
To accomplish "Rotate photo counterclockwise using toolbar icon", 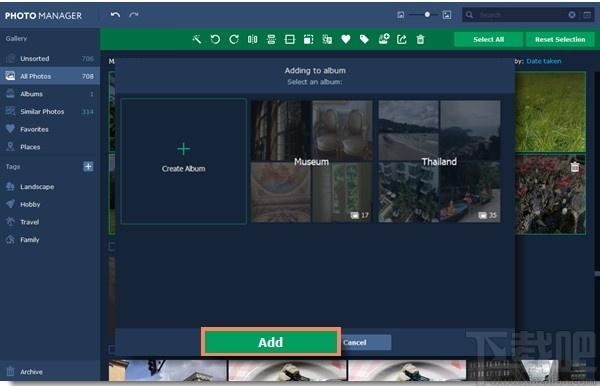I will click(215, 39).
